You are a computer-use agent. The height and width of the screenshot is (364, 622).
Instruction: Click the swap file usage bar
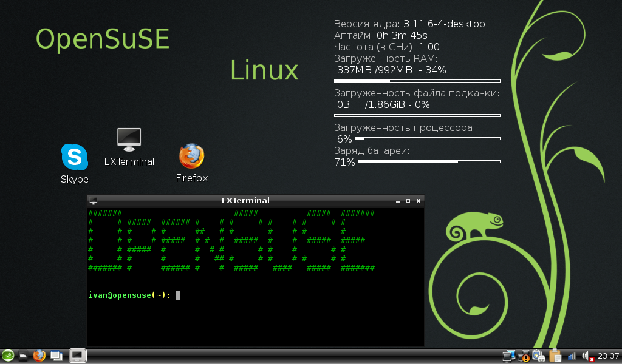(x=417, y=116)
